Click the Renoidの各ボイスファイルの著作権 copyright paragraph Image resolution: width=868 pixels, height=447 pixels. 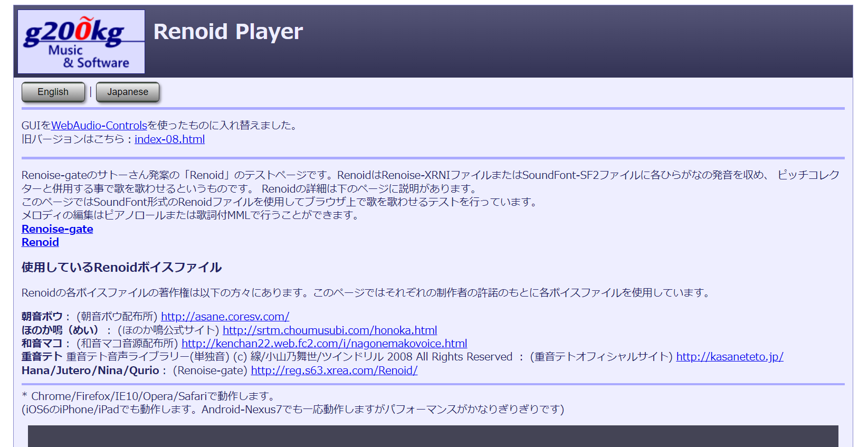click(x=366, y=293)
